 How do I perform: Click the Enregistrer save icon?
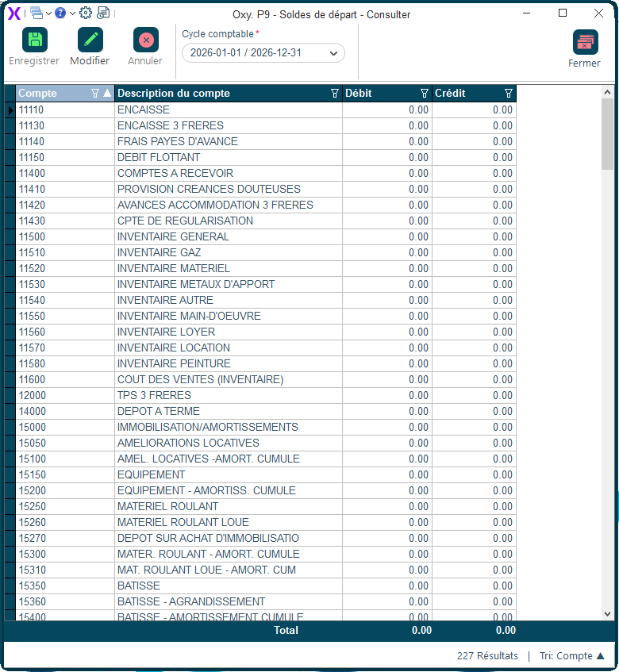point(35,40)
